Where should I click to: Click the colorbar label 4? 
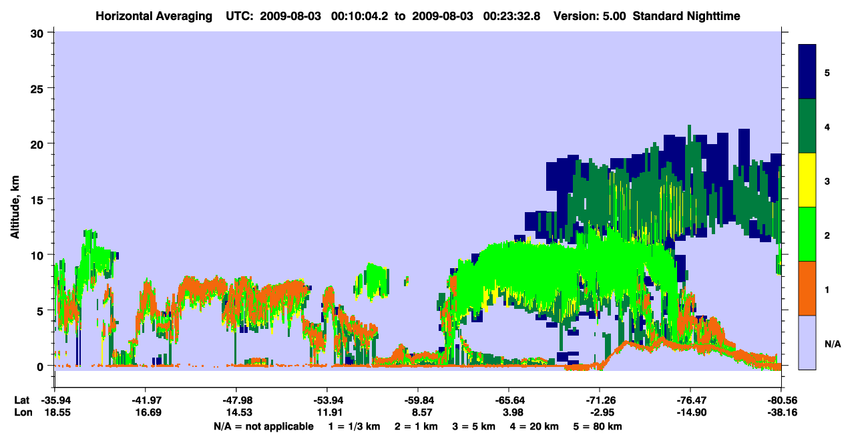pos(827,126)
